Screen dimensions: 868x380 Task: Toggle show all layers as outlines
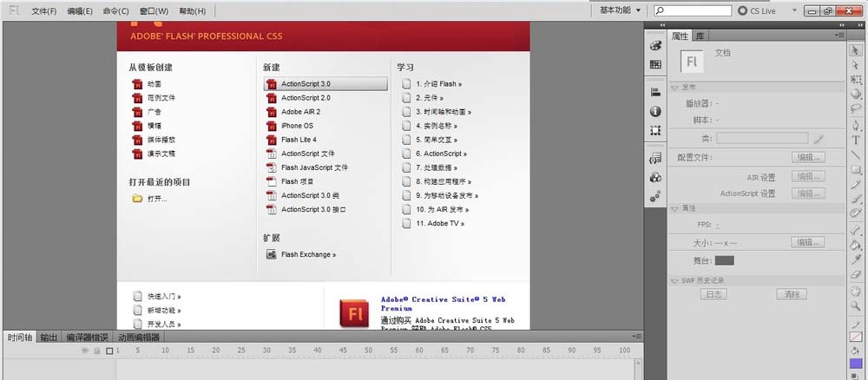pyautogui.click(x=109, y=351)
